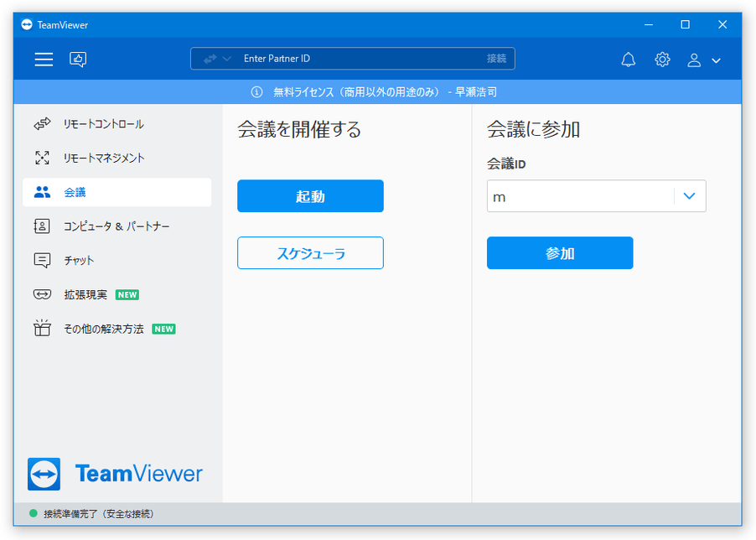756x540 pixels.
Task: Click the 接続 connect button
Action: (x=496, y=59)
